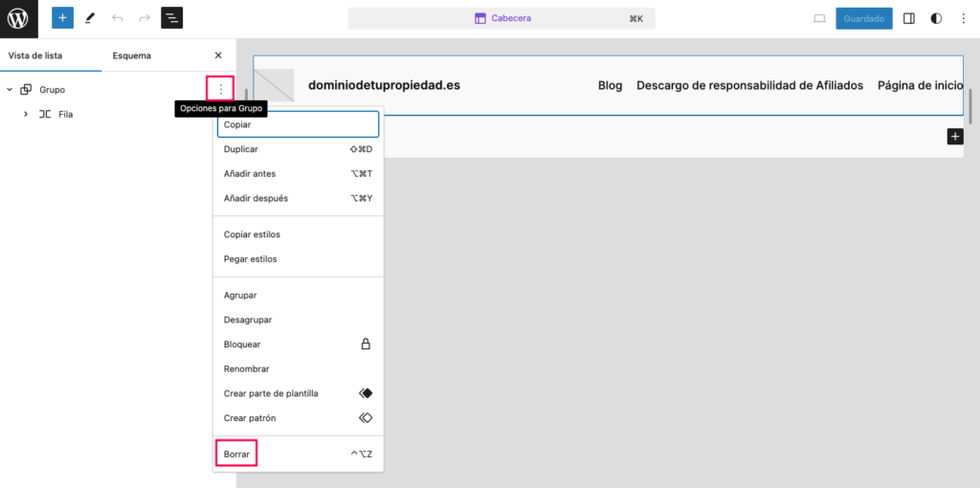The image size is (980, 488).
Task: Switch to the Vista de lista tab
Action: (x=35, y=55)
